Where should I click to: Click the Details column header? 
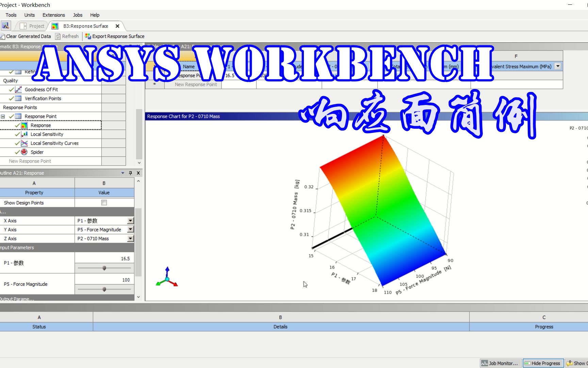(x=281, y=327)
